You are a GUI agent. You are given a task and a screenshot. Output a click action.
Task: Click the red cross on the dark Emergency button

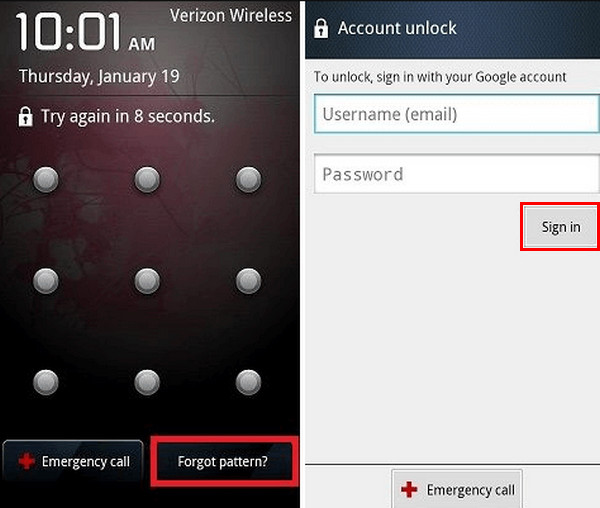tap(26, 461)
